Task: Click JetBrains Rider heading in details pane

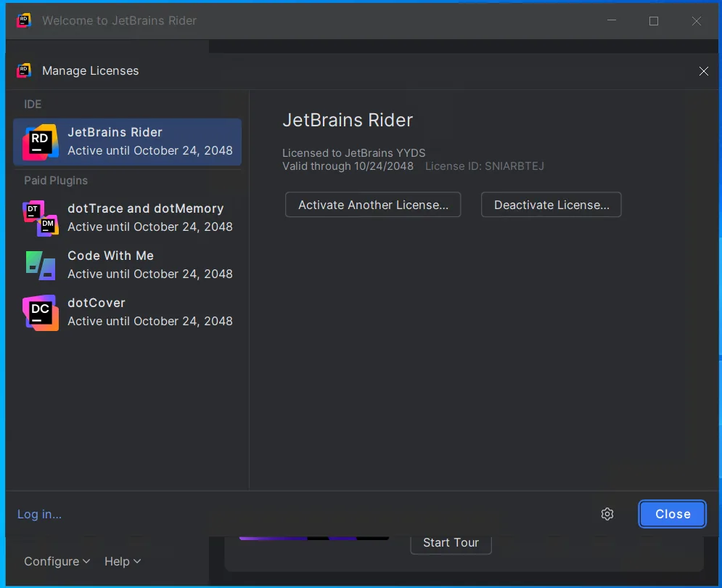Action: click(x=348, y=120)
